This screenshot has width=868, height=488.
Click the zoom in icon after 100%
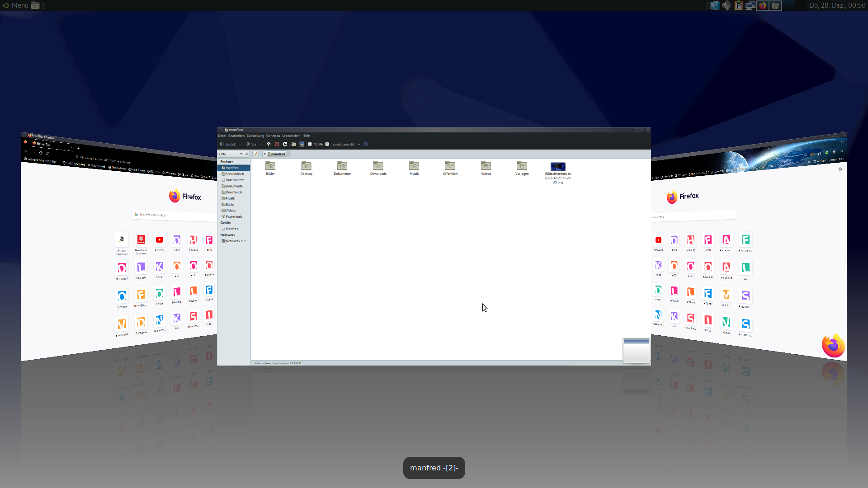[327, 144]
